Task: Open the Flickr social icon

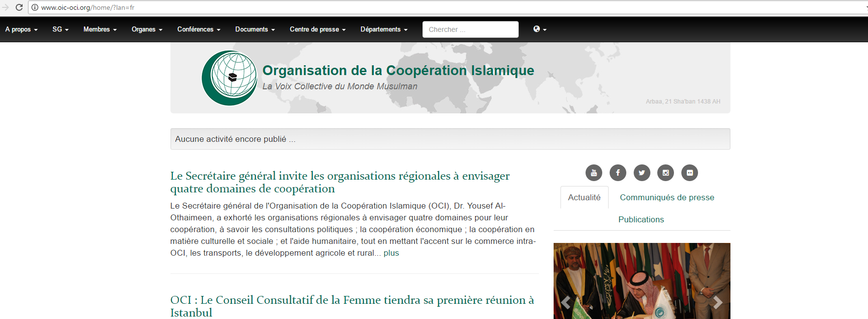Action: (x=689, y=173)
